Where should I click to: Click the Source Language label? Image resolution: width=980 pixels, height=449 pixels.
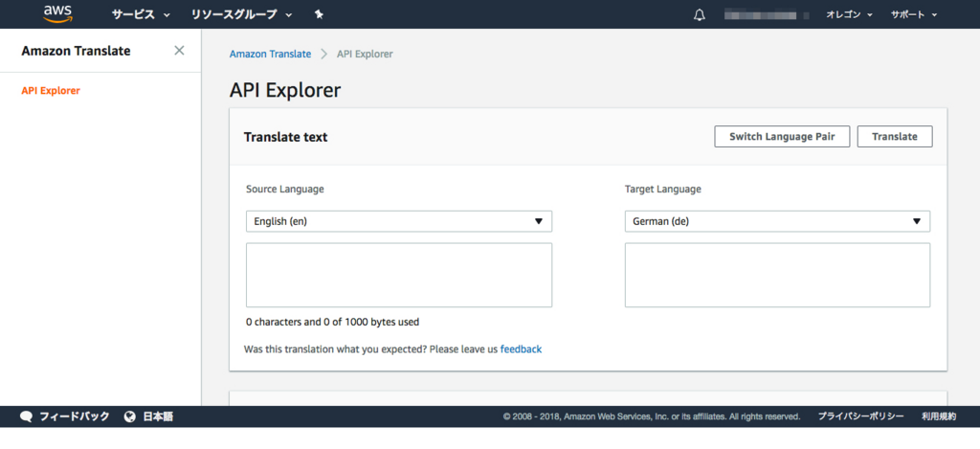285,189
